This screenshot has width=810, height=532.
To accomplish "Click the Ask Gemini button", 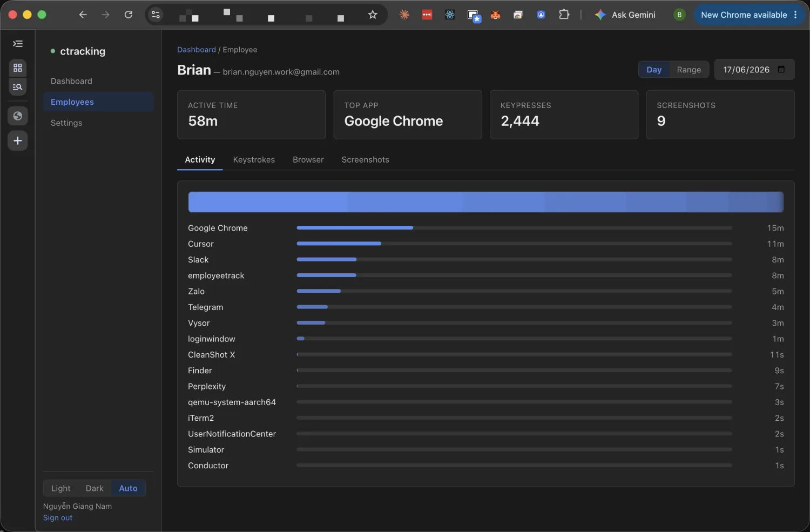I will pyautogui.click(x=625, y=15).
